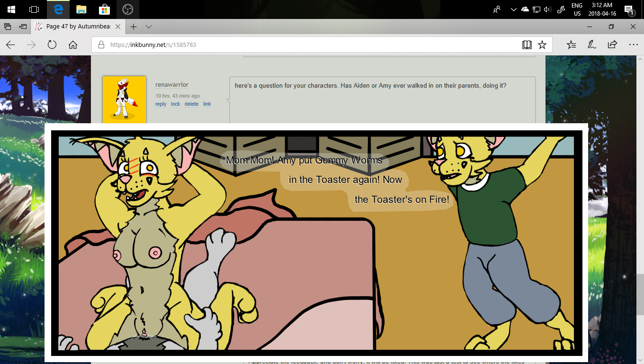Minimize the Edge window
This screenshot has width=644, height=364.
click(x=590, y=27)
